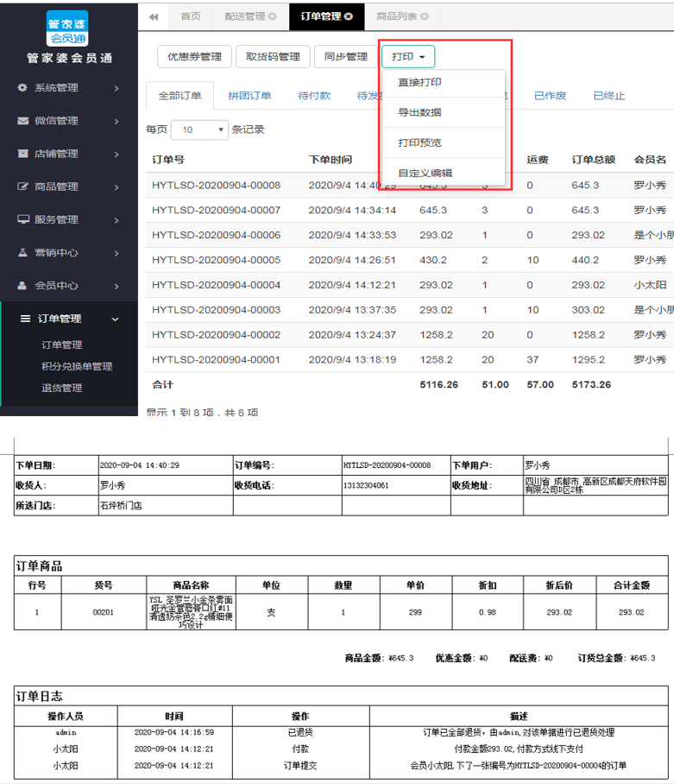
Task: Close the 商品列表 tab with its x icon
Action: click(x=425, y=16)
